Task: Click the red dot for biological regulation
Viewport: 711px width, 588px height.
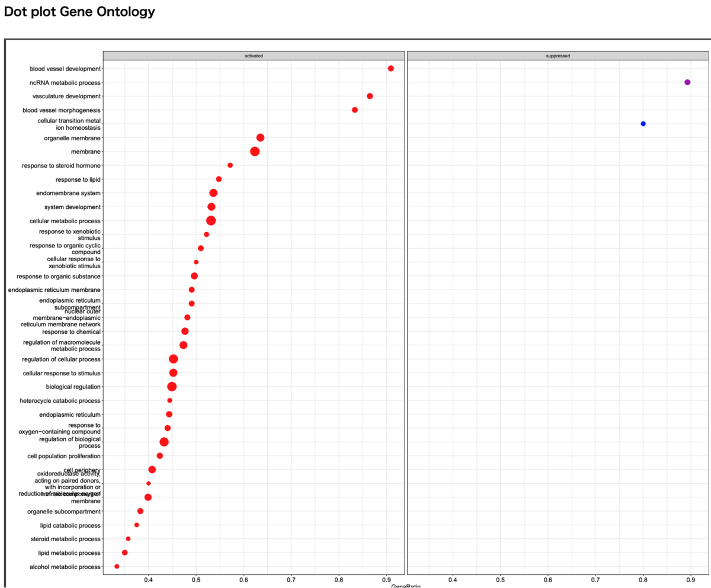Action: [x=172, y=387]
